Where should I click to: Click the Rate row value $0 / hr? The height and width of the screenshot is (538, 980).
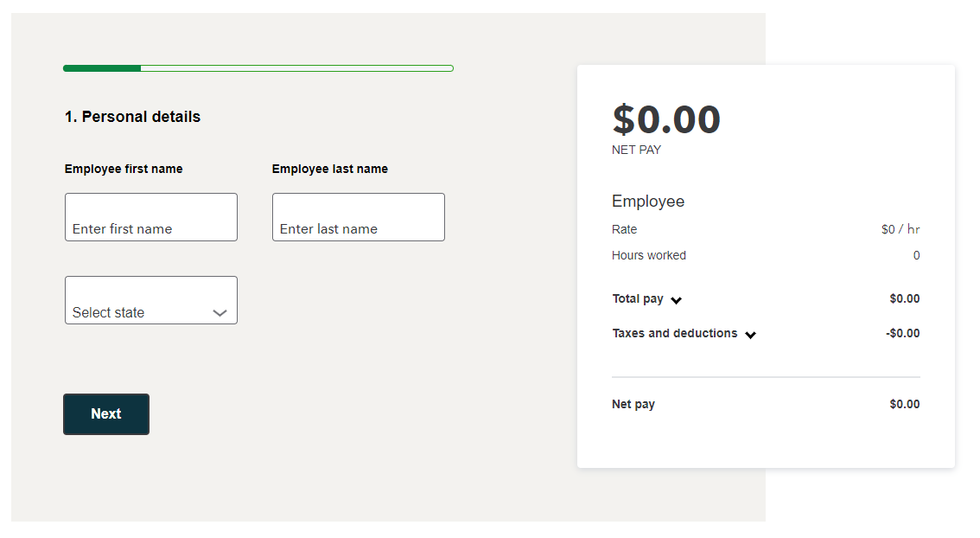point(900,229)
